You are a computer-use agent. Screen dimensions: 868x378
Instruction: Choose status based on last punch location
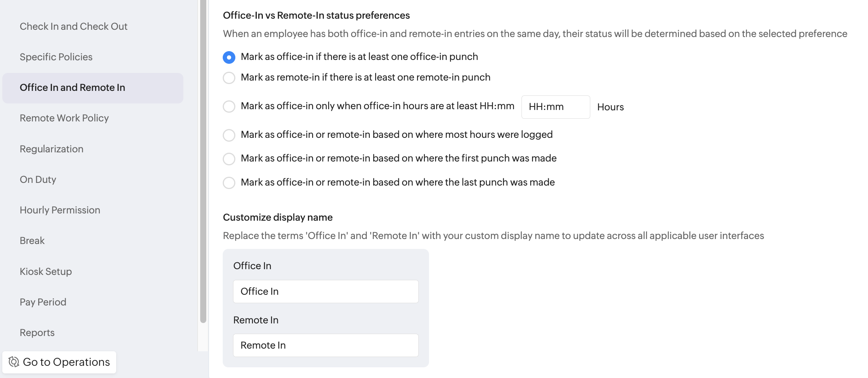229,183
